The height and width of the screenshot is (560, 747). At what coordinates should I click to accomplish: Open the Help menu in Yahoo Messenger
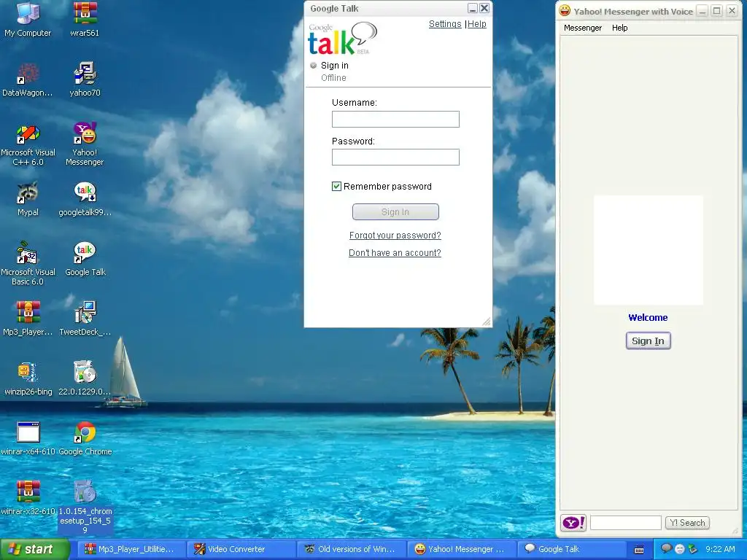tap(620, 28)
